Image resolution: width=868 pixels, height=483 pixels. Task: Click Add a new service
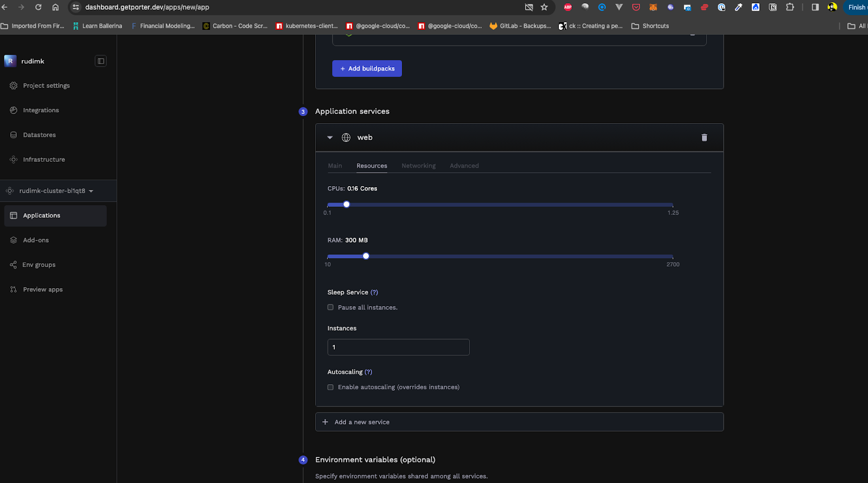[519, 422]
